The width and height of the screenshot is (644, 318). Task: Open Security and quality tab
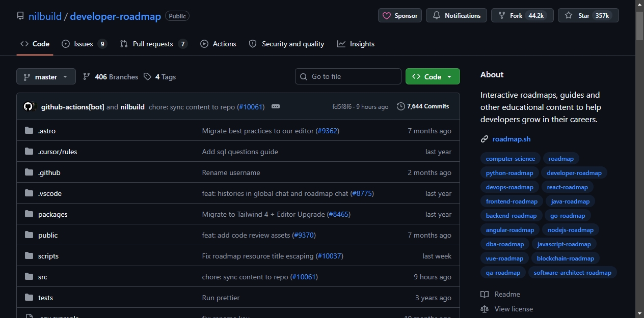click(x=286, y=44)
